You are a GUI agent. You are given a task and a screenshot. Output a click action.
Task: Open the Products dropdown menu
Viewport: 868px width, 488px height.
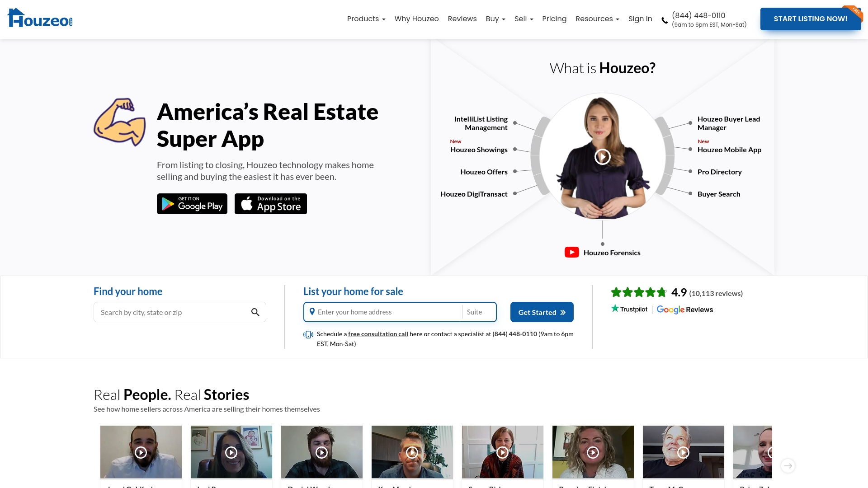click(366, 19)
